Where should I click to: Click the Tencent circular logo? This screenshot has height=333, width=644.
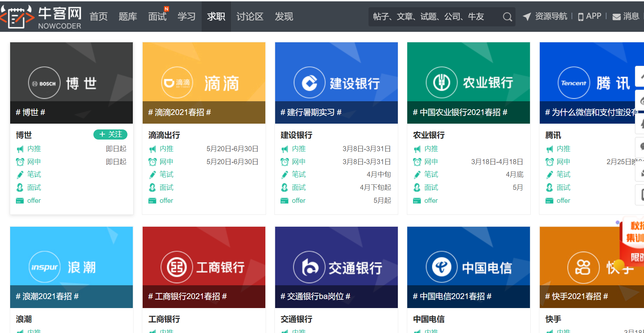(574, 83)
